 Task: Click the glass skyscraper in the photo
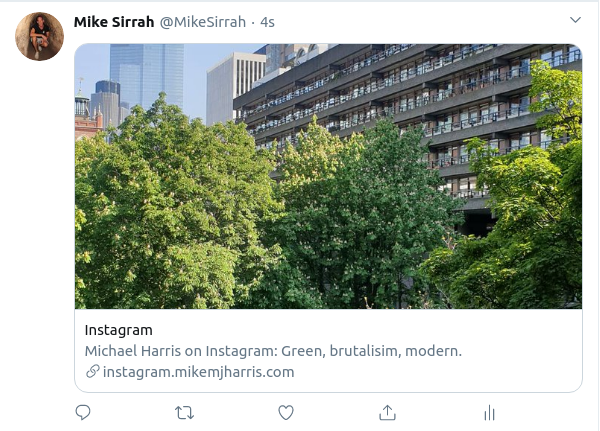(x=147, y=75)
